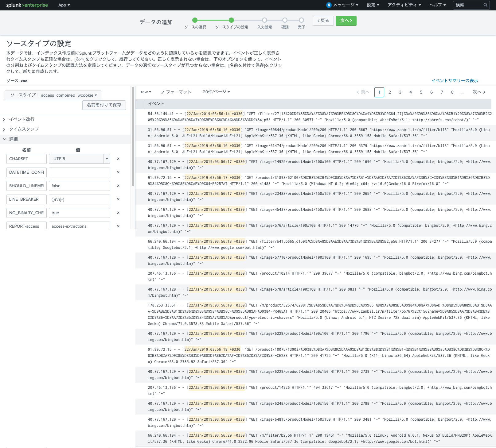Open the access_combined_wcookie source type dropdown
Viewport: 496px width, 448px height.
click(x=53, y=95)
